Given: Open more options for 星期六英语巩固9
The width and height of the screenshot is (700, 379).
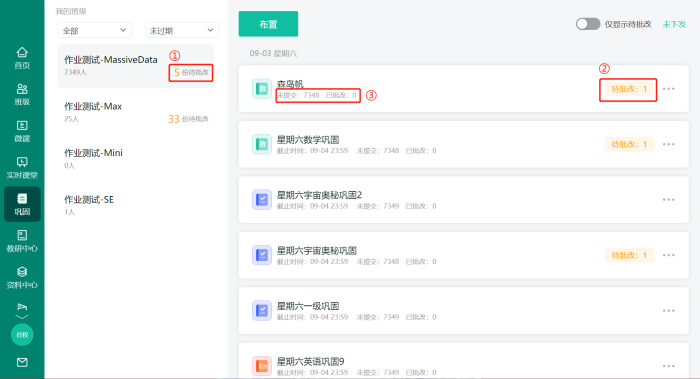Looking at the screenshot, I should coord(668,366).
